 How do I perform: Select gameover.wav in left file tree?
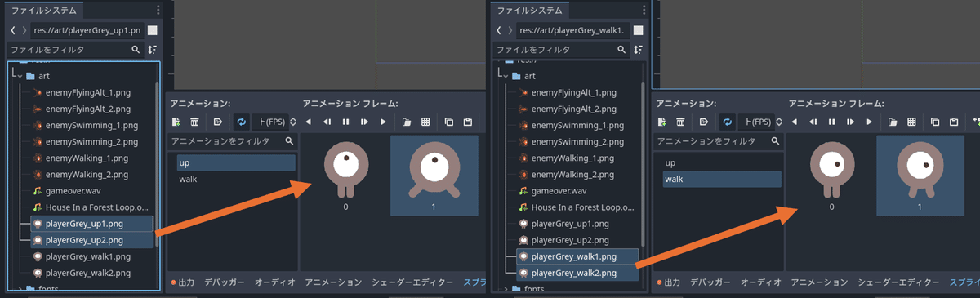[x=76, y=190]
